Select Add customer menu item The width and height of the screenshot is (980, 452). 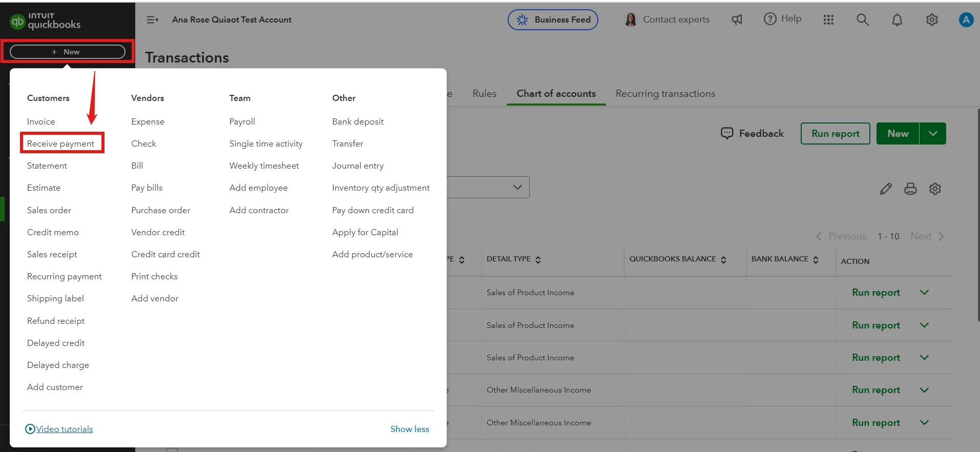pyautogui.click(x=55, y=387)
